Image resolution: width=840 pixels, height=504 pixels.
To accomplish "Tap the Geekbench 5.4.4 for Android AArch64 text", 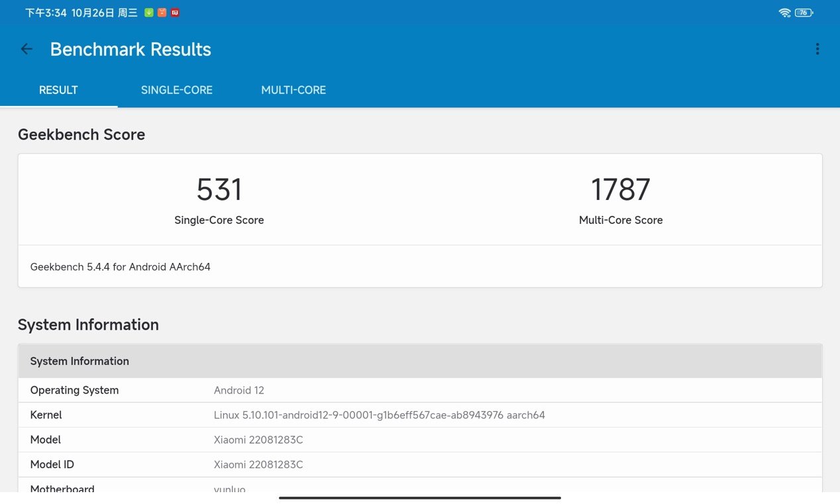I will click(121, 267).
